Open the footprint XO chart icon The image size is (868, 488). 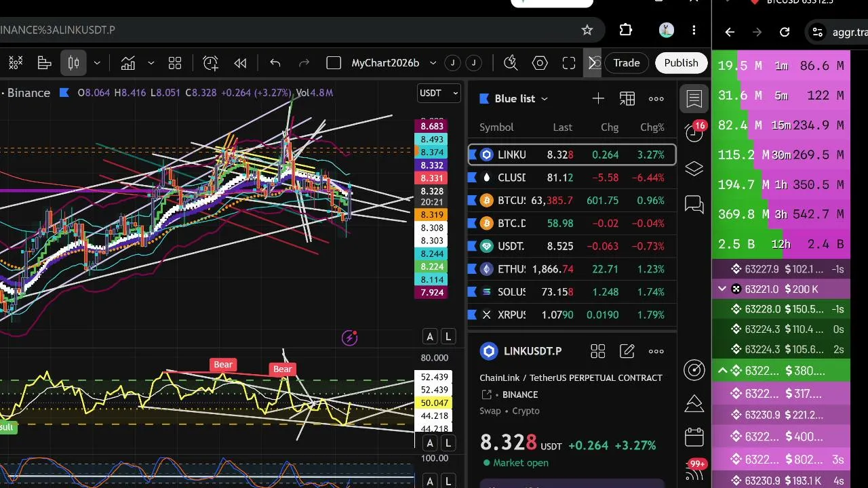[x=14, y=63]
